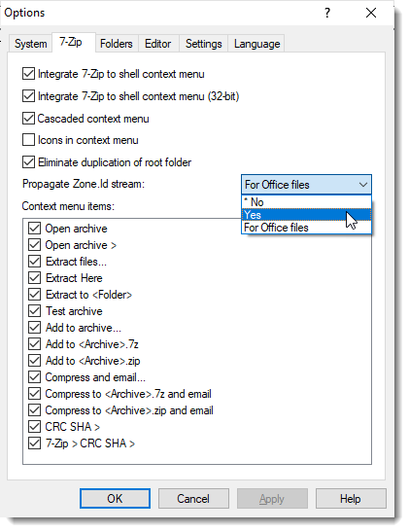Choose the * No dropdown option
Image resolution: width=409 pixels, height=532 pixels.
[x=306, y=202]
